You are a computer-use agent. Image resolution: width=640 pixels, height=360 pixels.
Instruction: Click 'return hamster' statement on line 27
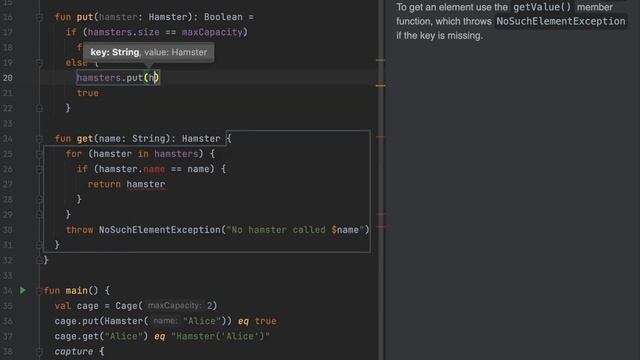click(127, 184)
